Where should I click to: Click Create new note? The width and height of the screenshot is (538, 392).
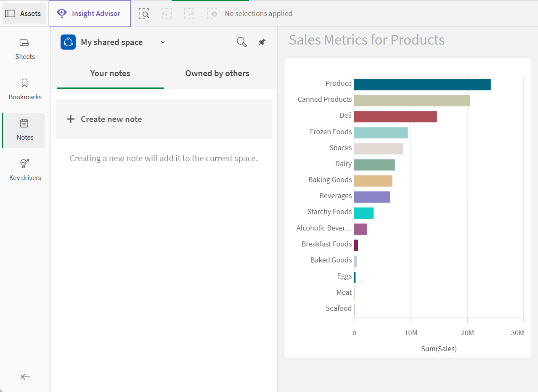coord(164,119)
